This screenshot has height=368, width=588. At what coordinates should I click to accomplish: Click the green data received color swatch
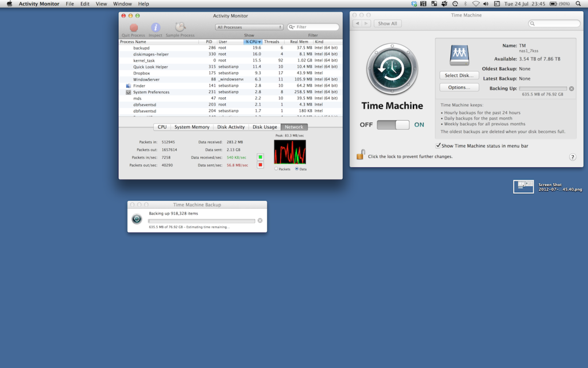(x=260, y=157)
